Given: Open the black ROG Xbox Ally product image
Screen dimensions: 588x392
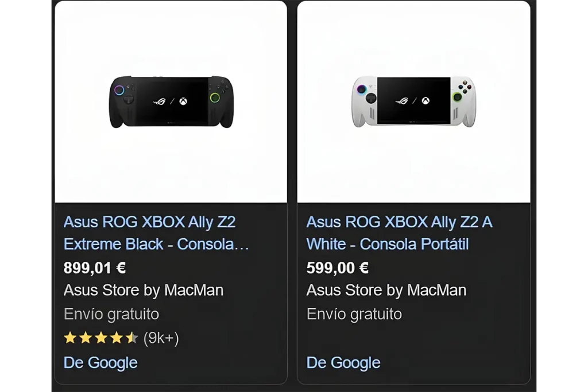Looking at the screenshot, I should pos(171,102).
